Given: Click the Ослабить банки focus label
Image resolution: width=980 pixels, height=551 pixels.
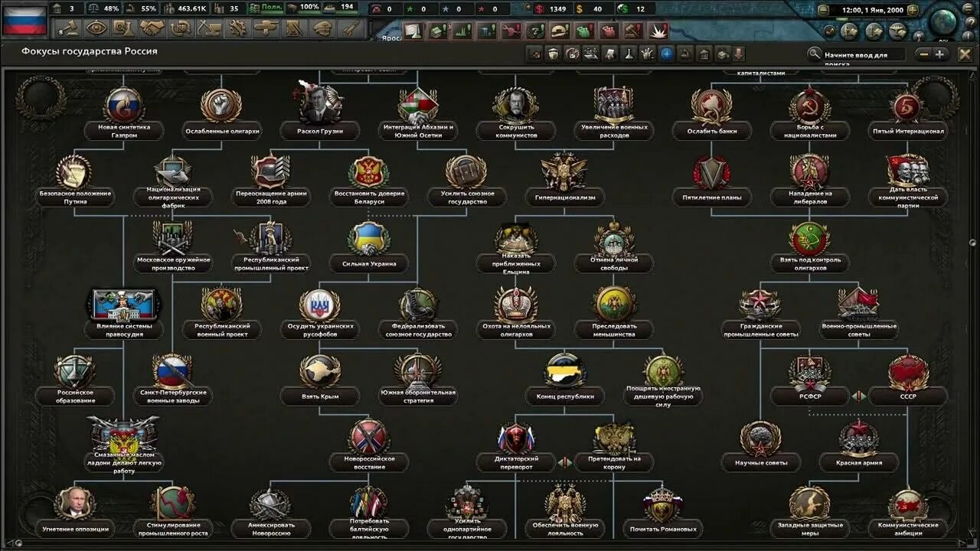Looking at the screenshot, I should click(x=712, y=131).
